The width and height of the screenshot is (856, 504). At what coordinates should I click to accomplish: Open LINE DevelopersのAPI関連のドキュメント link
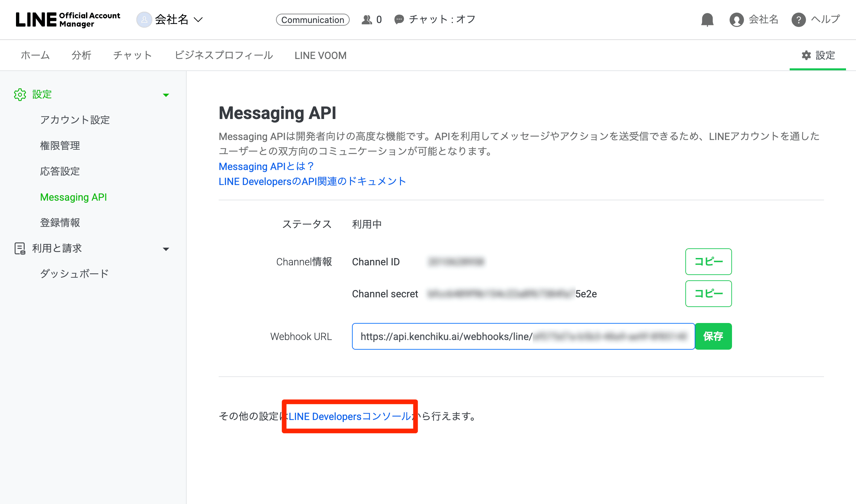tap(312, 181)
